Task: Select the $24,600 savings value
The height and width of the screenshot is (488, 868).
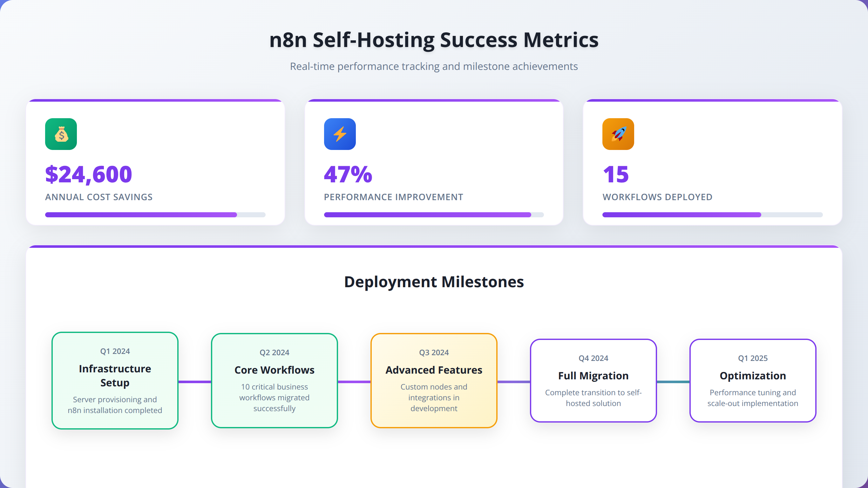Action: [88, 174]
